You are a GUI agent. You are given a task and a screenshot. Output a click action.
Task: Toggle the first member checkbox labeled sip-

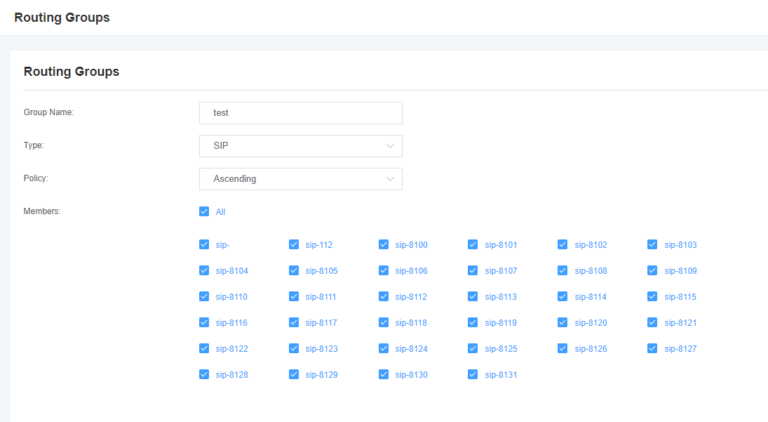pos(204,244)
